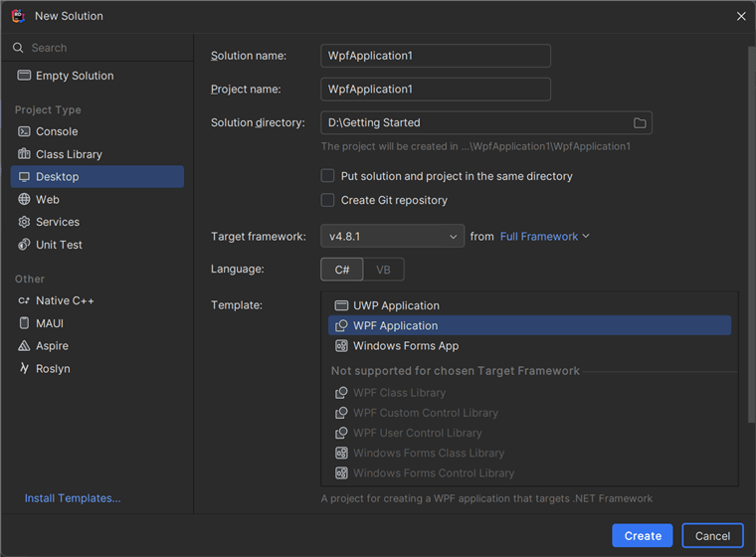Image resolution: width=756 pixels, height=557 pixels.
Task: Open the Target framework v4.8.1 dropdown
Action: click(392, 237)
